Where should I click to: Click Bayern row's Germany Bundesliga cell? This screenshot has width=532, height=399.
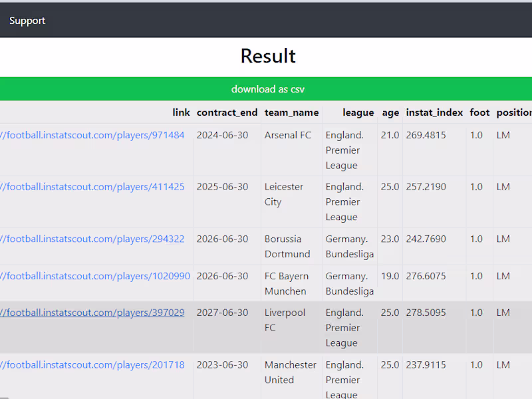point(350,283)
